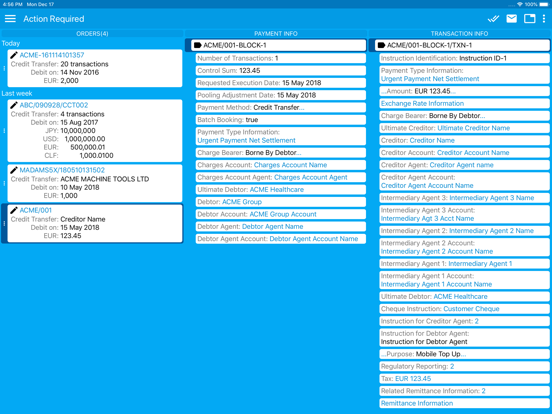Select Instruction for Debtor Agent row
Image resolution: width=552 pixels, height=414 pixels.
tap(464, 338)
